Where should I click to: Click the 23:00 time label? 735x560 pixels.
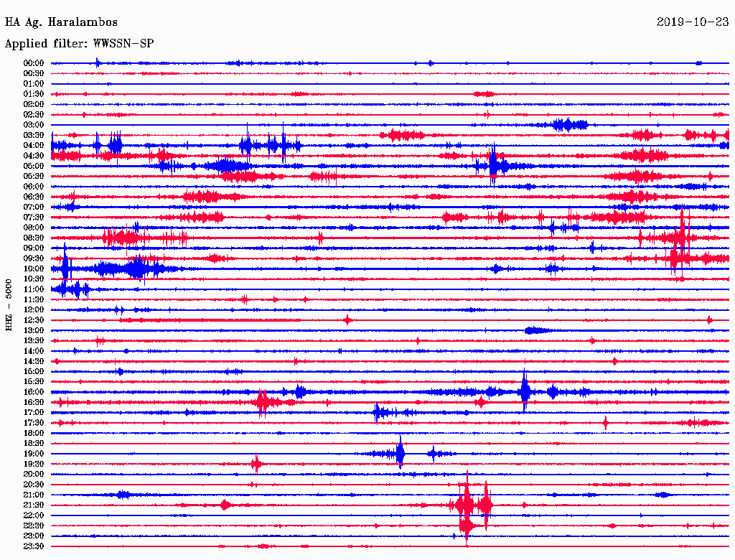tap(34, 536)
